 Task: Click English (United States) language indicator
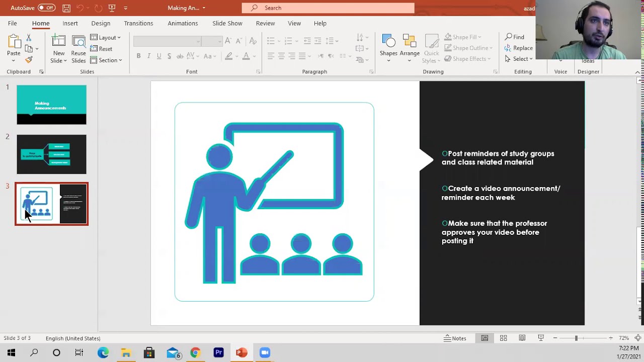click(x=73, y=338)
